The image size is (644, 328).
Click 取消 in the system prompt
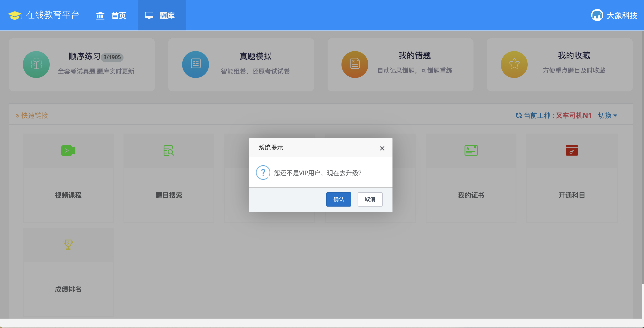click(370, 199)
